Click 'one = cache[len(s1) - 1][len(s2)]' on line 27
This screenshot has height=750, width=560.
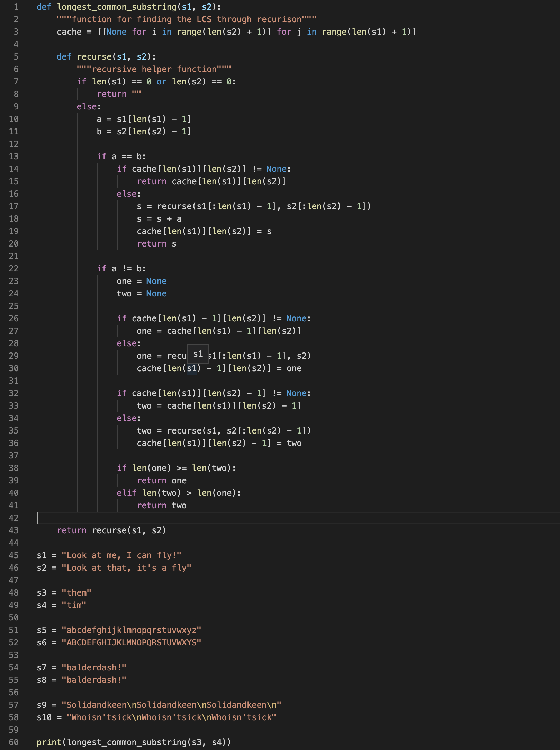[x=219, y=331]
